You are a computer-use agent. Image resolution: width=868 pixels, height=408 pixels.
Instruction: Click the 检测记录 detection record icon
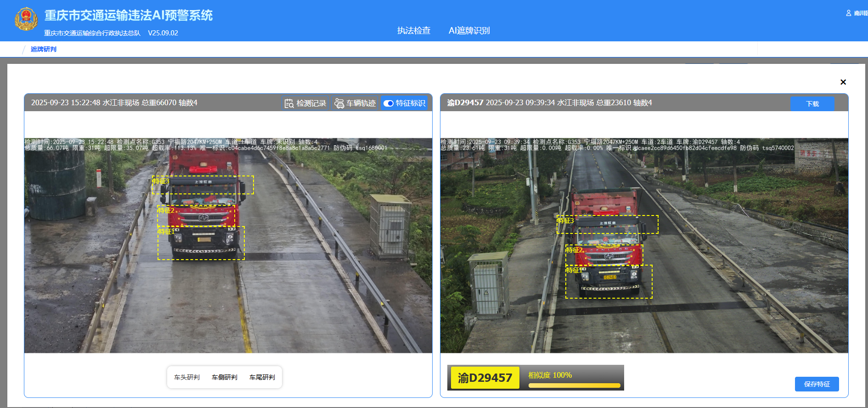289,103
